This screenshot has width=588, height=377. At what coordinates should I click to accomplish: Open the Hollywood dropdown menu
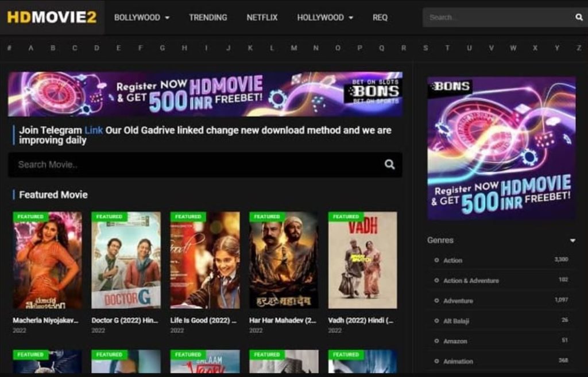click(325, 18)
